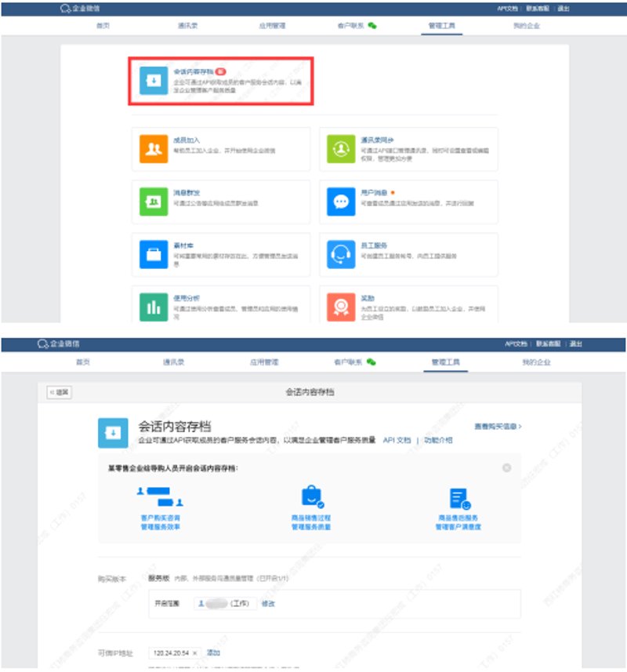Open 会话内容存档 icon in upper page
This screenshot has width=627, height=672.
[154, 80]
